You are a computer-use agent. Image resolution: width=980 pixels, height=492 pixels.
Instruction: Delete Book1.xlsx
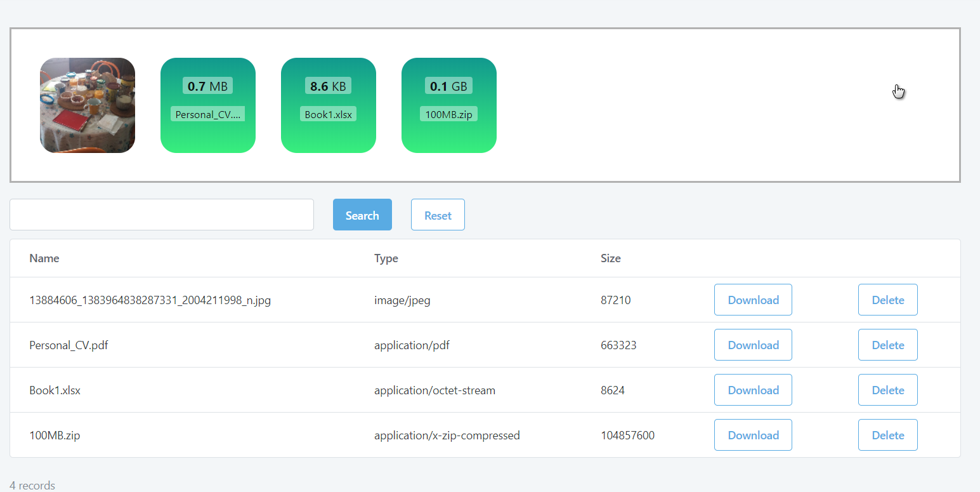coord(888,390)
